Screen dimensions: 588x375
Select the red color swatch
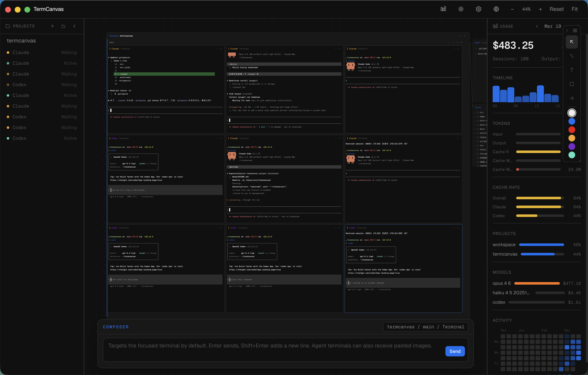(572, 129)
